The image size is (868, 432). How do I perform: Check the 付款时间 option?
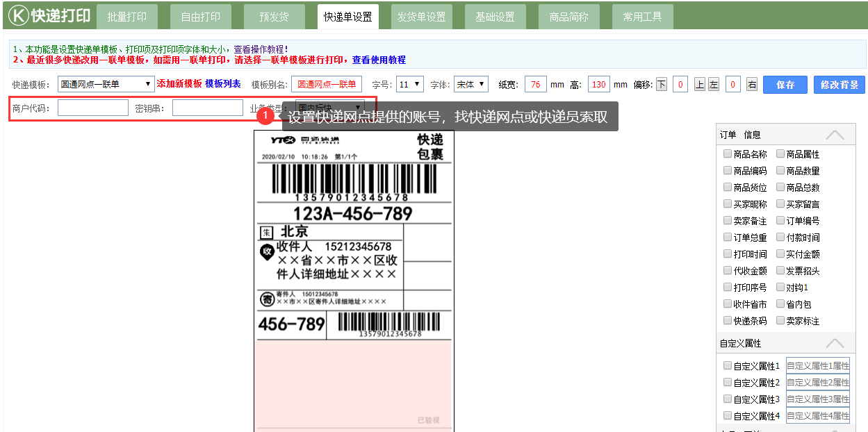pyautogui.click(x=780, y=238)
